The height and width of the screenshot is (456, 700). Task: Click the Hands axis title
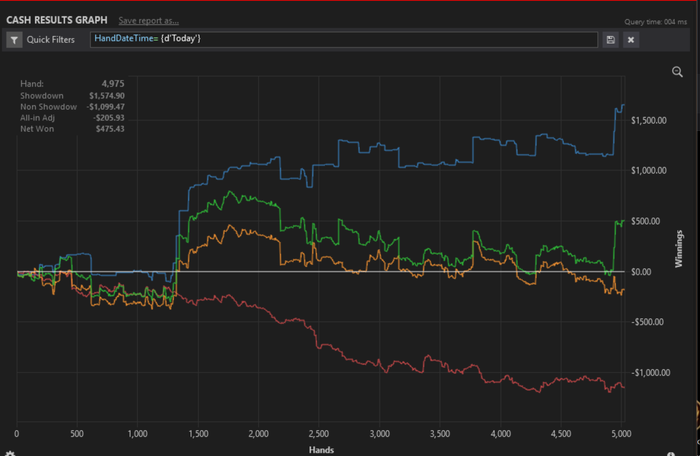click(321, 450)
